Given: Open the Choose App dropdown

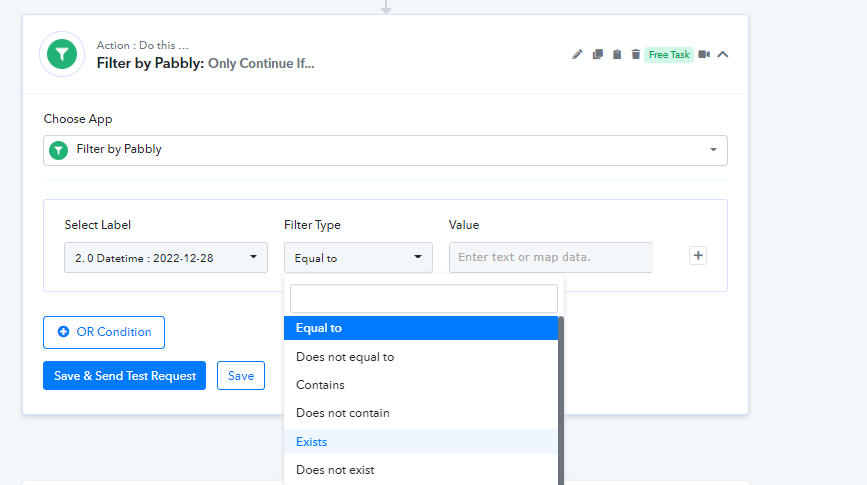Looking at the screenshot, I should 385,150.
